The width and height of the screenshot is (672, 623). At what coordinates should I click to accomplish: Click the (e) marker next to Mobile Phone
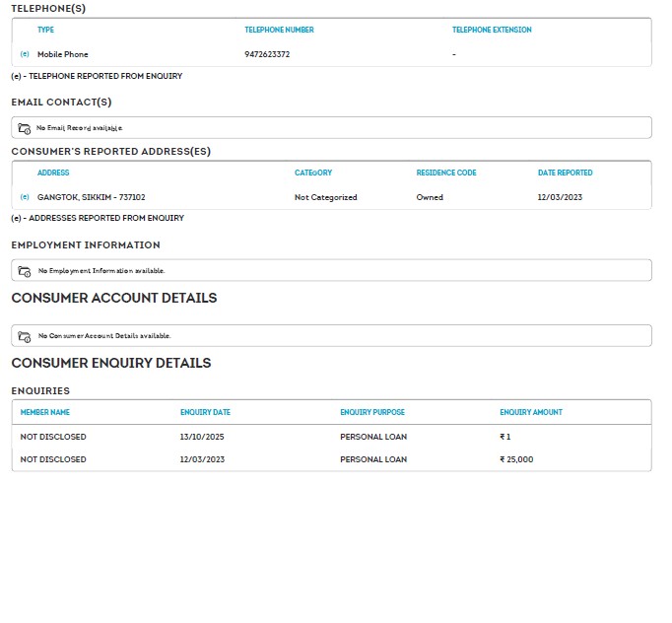click(25, 54)
